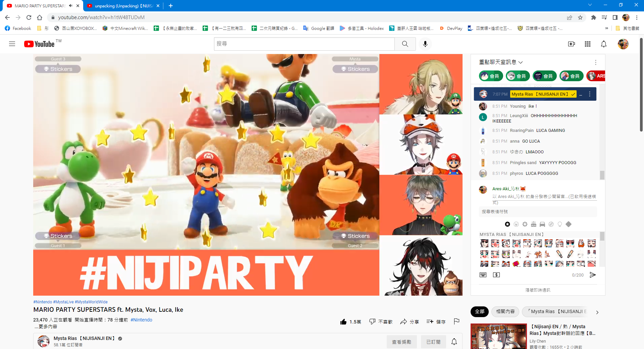Reload the page with the refresh icon

[29, 17]
